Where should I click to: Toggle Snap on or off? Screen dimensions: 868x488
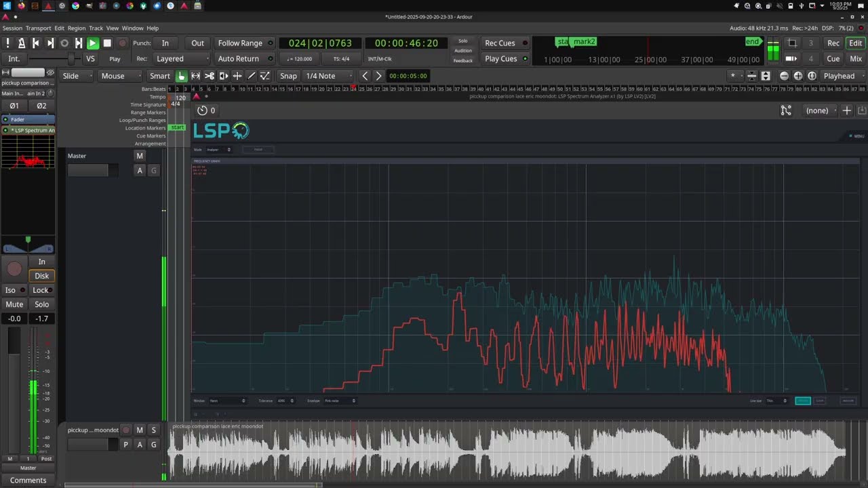point(288,76)
